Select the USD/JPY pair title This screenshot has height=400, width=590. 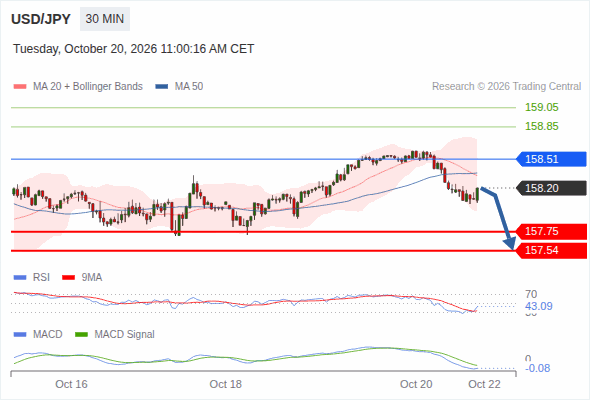(x=41, y=19)
